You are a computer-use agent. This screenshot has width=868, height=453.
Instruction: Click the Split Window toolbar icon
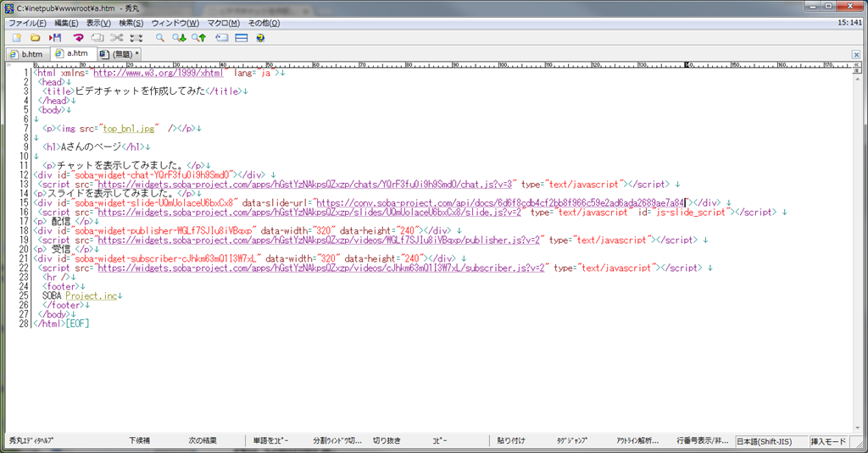click(242, 37)
